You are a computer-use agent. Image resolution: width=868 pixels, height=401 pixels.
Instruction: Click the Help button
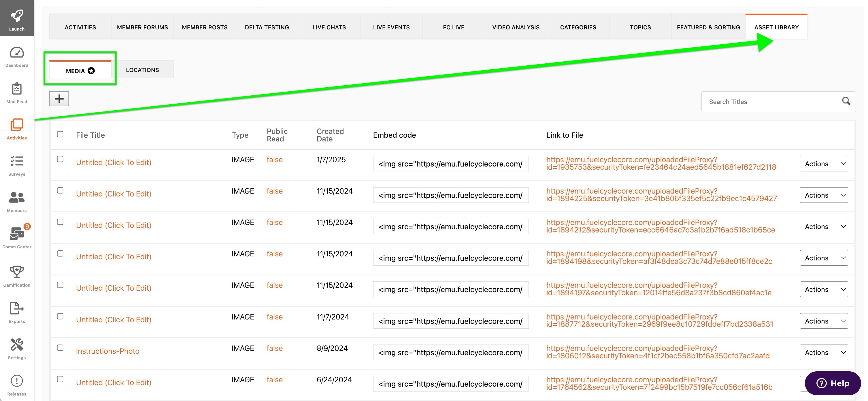pyautogui.click(x=833, y=383)
